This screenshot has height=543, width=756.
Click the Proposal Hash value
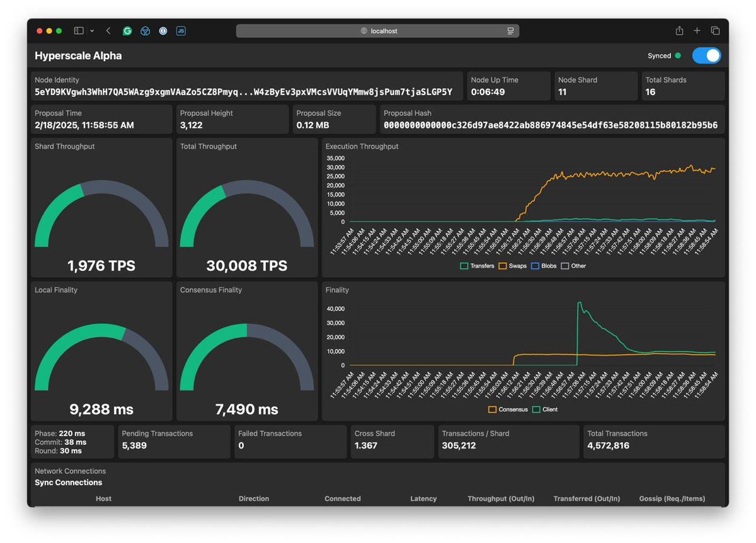(x=551, y=125)
